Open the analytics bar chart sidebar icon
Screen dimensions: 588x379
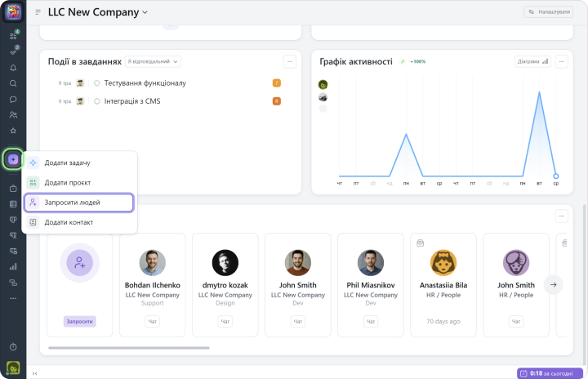click(13, 266)
